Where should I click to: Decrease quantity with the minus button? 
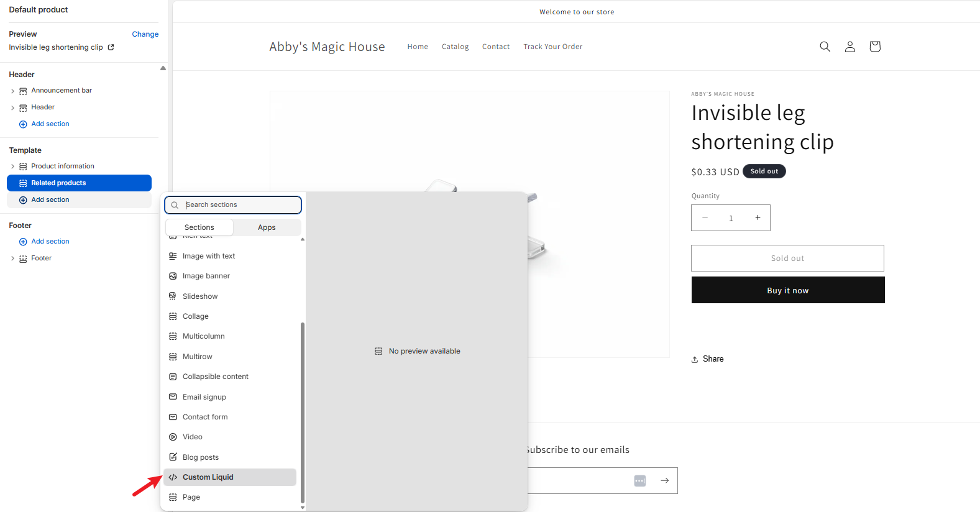pyautogui.click(x=705, y=217)
